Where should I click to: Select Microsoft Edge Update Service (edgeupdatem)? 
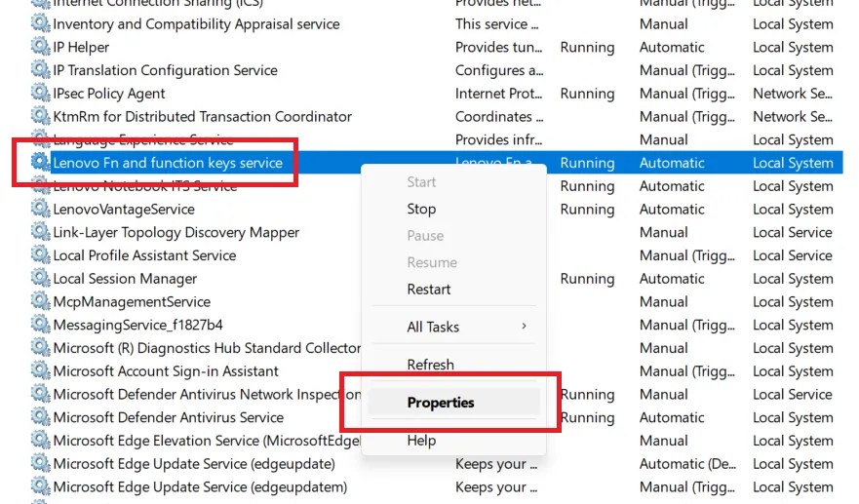click(200, 487)
